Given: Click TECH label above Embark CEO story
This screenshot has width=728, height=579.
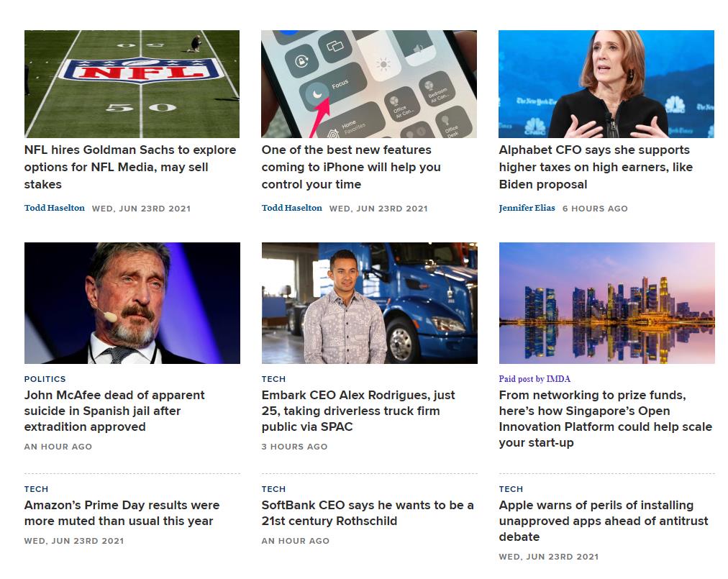Looking at the screenshot, I should coord(273,379).
